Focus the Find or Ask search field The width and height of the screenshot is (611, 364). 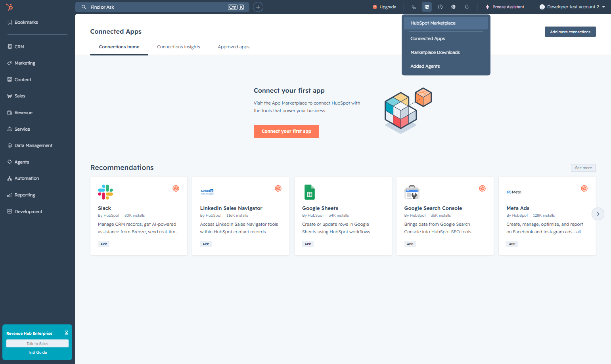click(162, 7)
